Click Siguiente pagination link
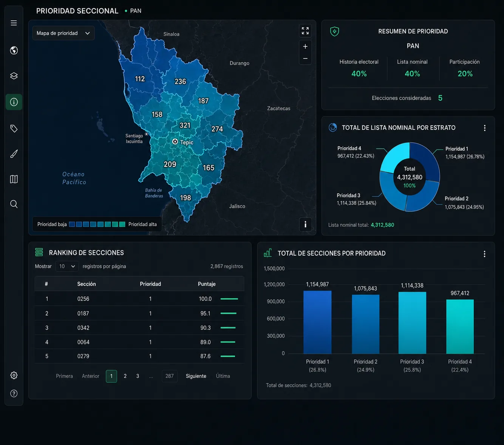The image size is (504, 445). click(x=196, y=376)
